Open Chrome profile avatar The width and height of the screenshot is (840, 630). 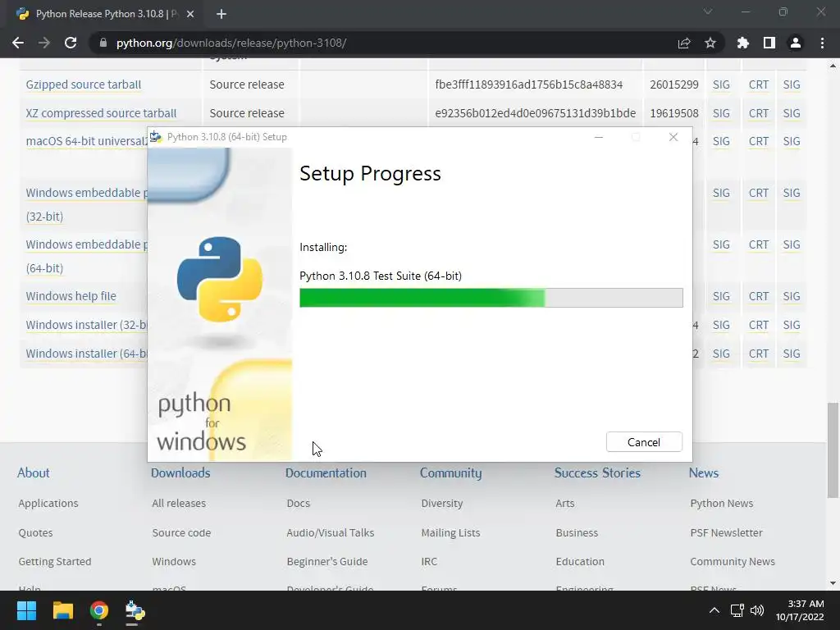[x=795, y=43]
